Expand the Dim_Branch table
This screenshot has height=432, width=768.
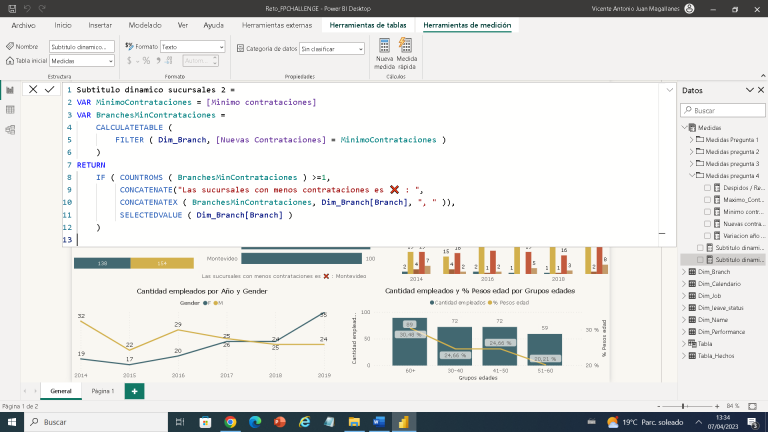(x=684, y=272)
